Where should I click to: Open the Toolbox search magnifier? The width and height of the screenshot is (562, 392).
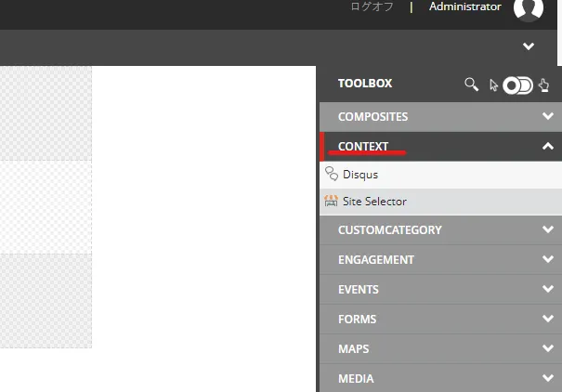(x=471, y=85)
